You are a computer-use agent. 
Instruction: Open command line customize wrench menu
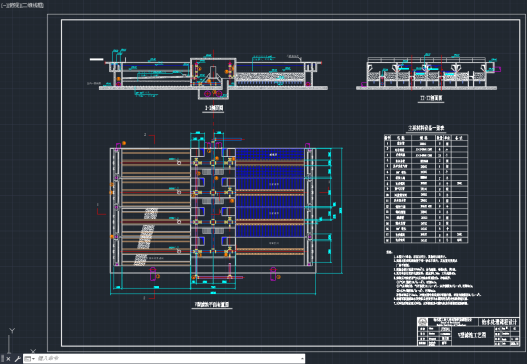[17, 359]
